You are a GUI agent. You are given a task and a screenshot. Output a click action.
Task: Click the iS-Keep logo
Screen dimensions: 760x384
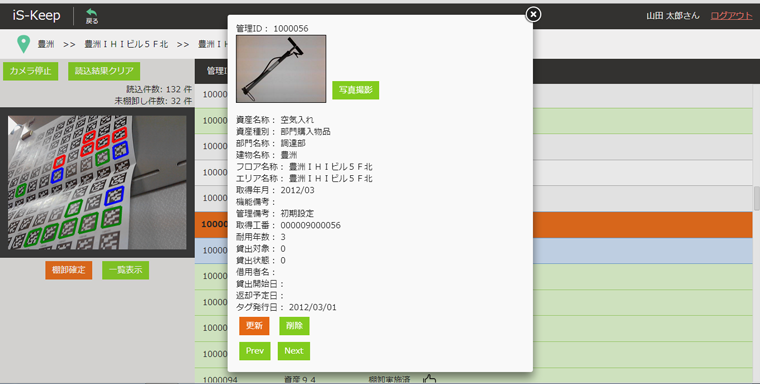36,16
